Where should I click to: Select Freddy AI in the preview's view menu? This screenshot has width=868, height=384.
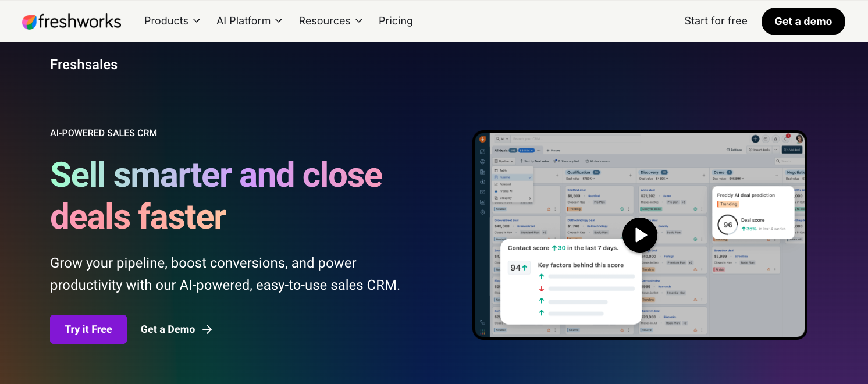513,191
